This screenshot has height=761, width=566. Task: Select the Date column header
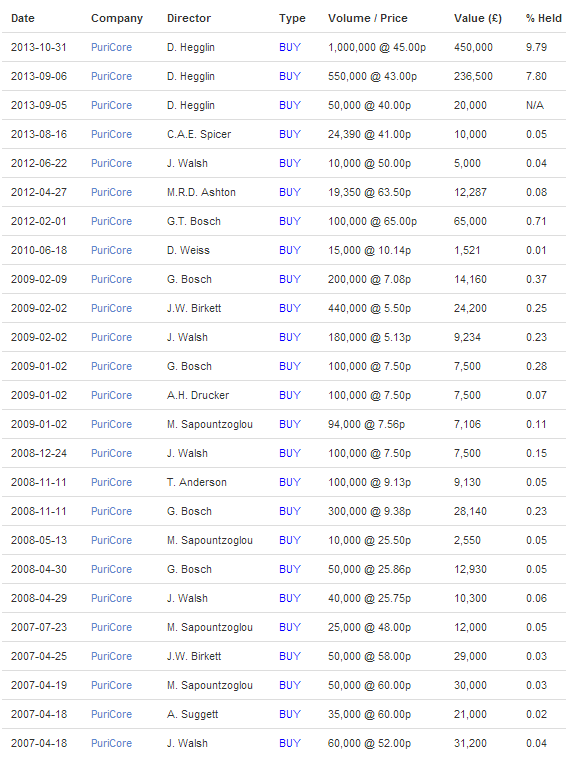(23, 18)
